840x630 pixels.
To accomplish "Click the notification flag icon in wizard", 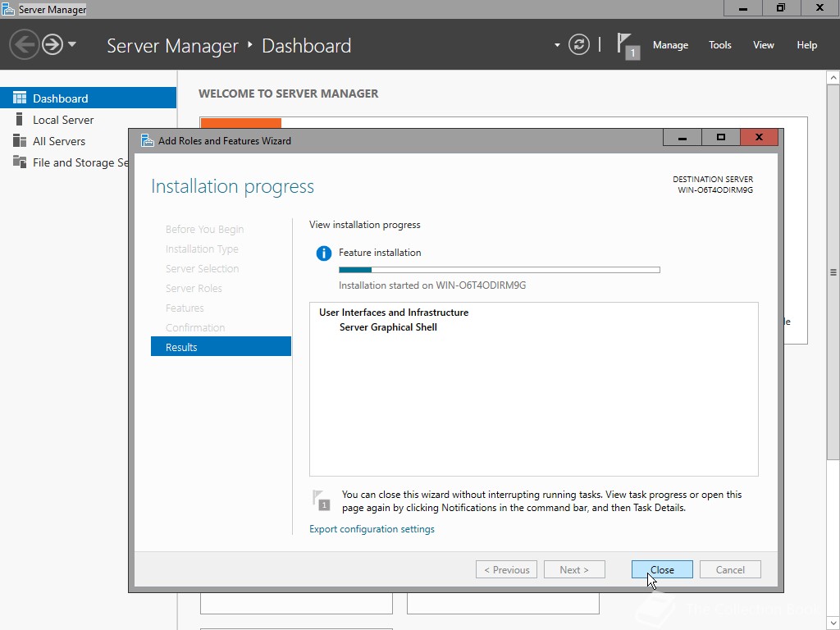I will click(x=322, y=500).
